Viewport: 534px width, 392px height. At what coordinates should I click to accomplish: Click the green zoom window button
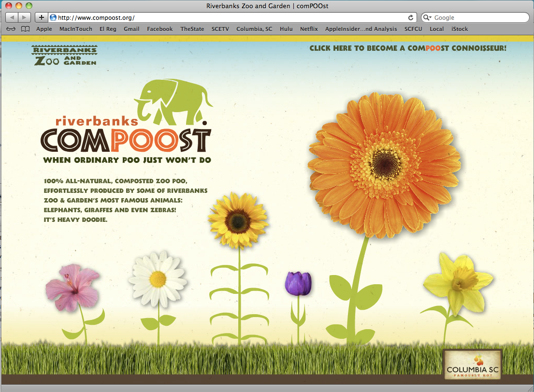[29, 6]
